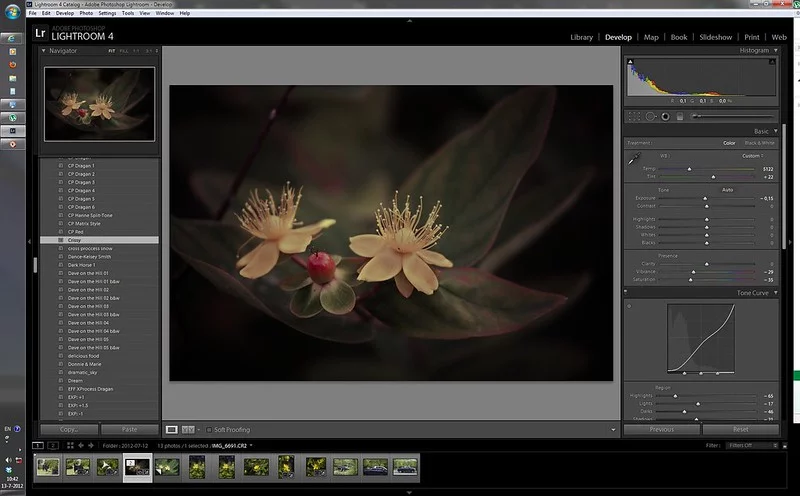800x496 pixels.
Task: Enable the Soft Proofing checkbox
Action: click(208, 429)
